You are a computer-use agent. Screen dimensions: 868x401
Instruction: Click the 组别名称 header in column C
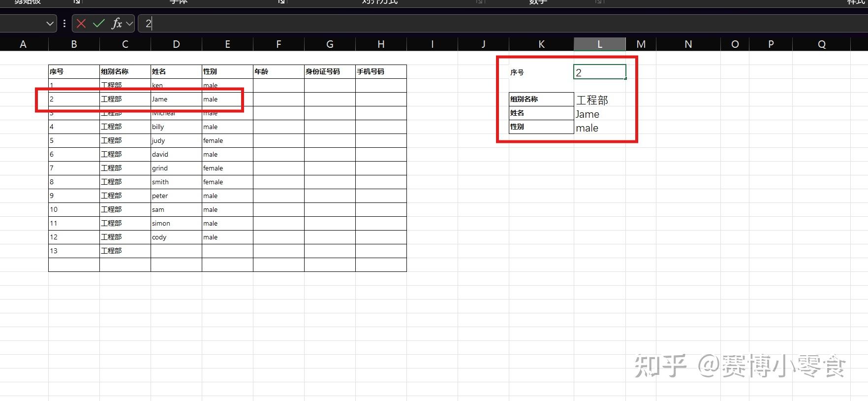(125, 71)
